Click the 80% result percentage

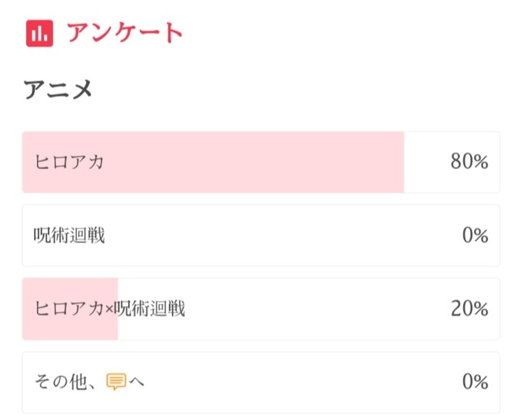(x=469, y=162)
